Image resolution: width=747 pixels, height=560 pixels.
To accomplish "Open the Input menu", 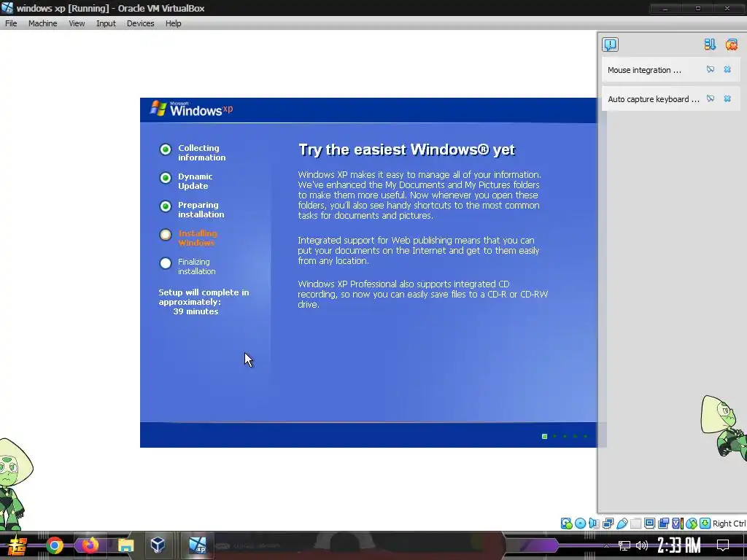I will tap(106, 23).
